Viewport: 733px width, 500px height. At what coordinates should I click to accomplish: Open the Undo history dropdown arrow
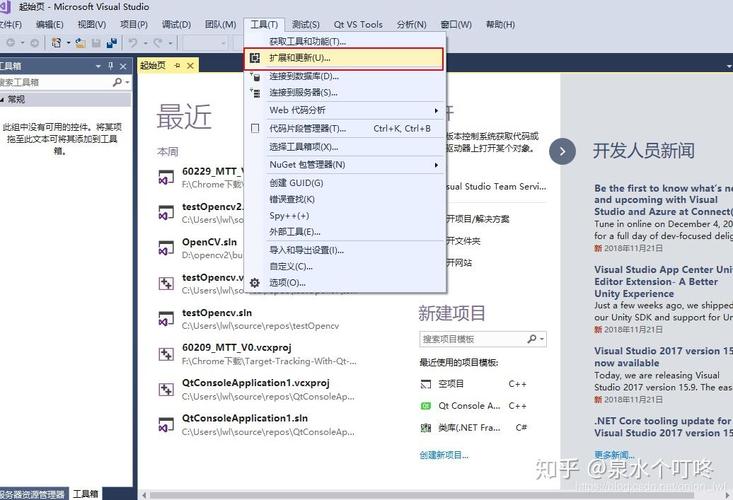[x=145, y=43]
